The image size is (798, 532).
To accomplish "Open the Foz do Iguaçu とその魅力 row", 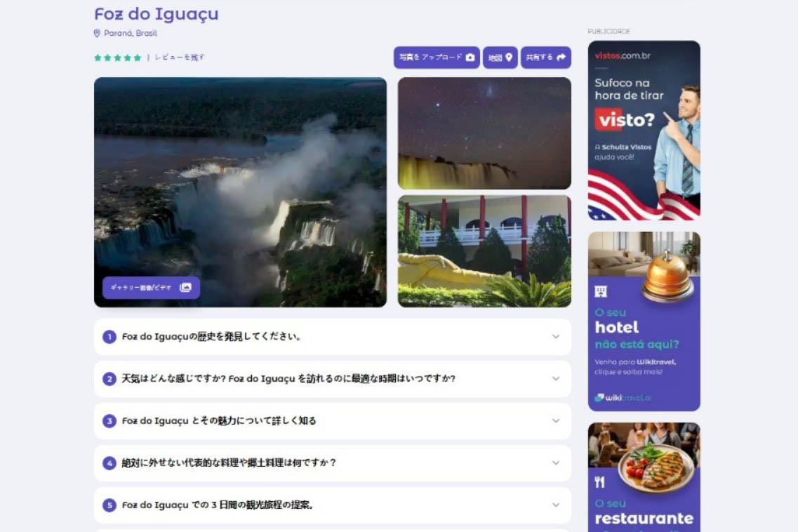I will [333, 421].
